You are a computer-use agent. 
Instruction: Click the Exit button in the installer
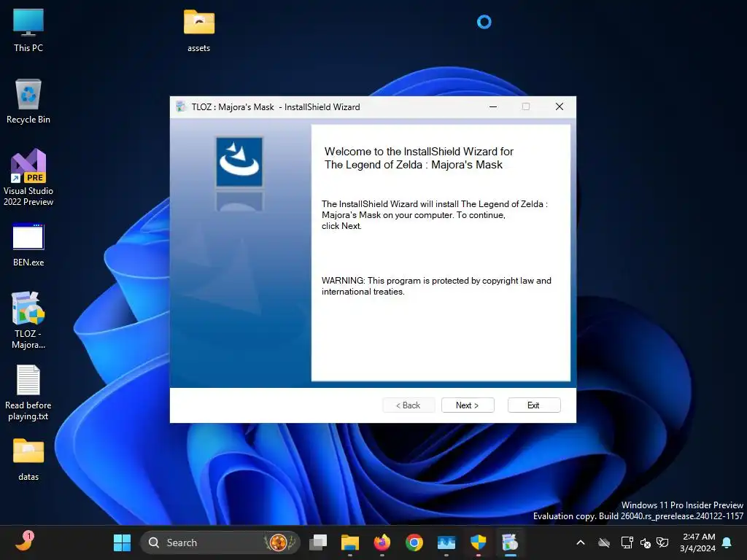pos(533,405)
